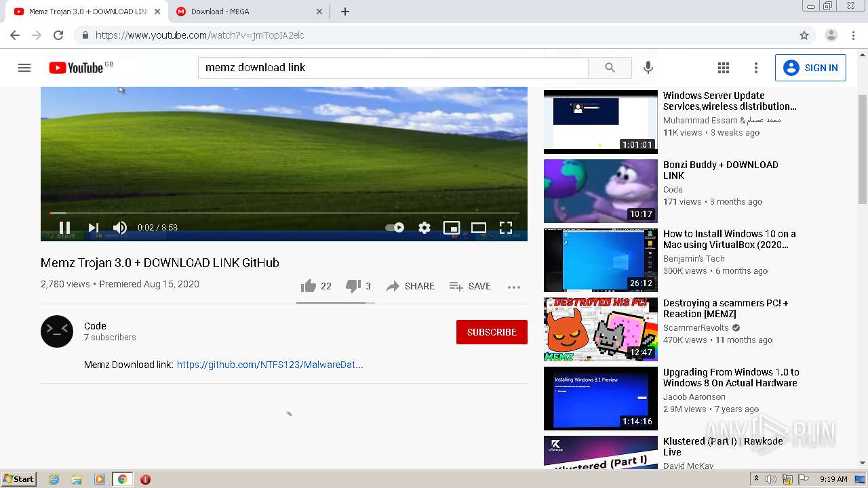Image resolution: width=868 pixels, height=488 pixels.
Task: Open more actions ellipsis under video
Action: click(514, 287)
